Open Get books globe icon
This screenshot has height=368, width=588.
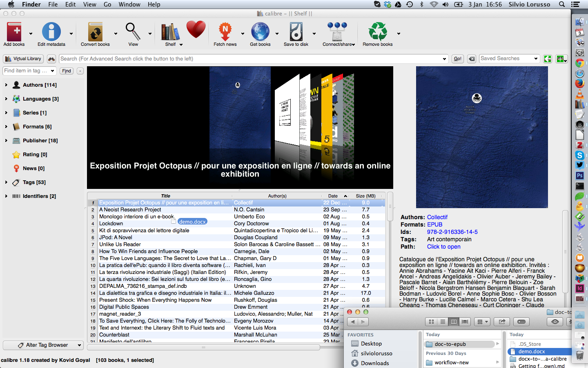pyautogui.click(x=260, y=31)
